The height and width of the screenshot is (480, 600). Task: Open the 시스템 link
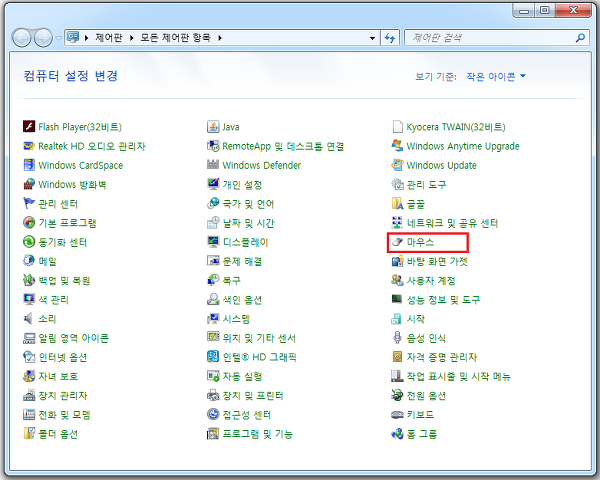236,319
